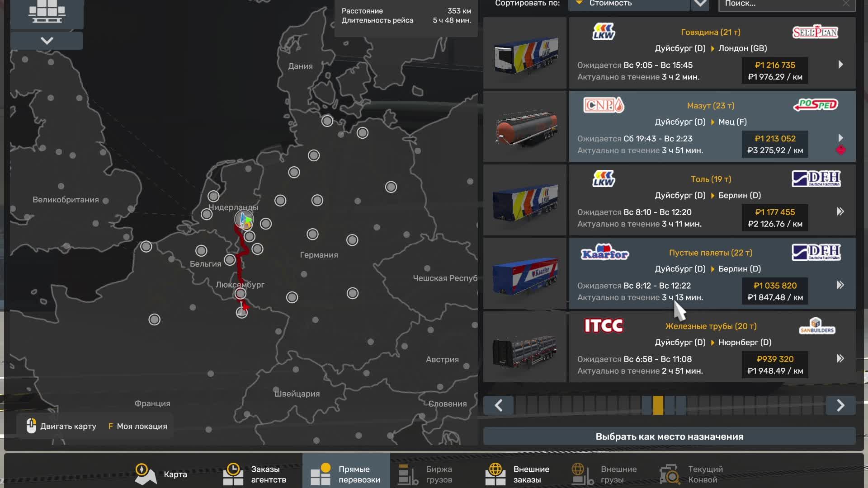Click Моя локация map shortcut

click(137, 427)
